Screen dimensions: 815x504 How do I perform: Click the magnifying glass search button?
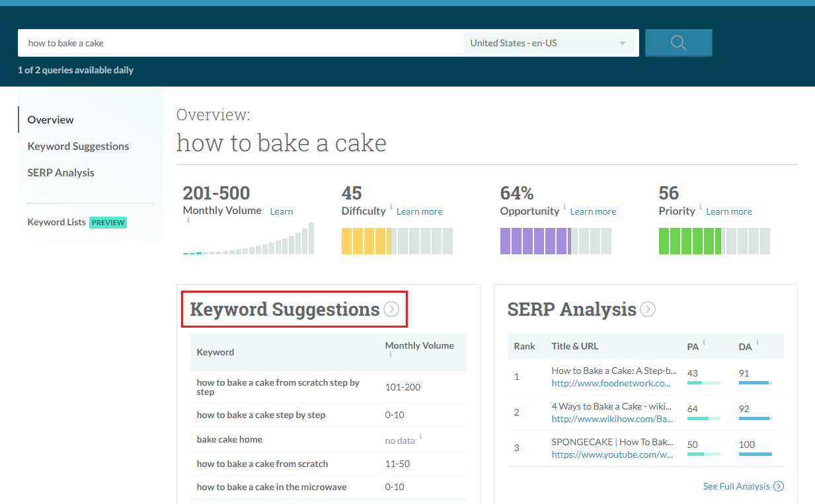tap(678, 43)
